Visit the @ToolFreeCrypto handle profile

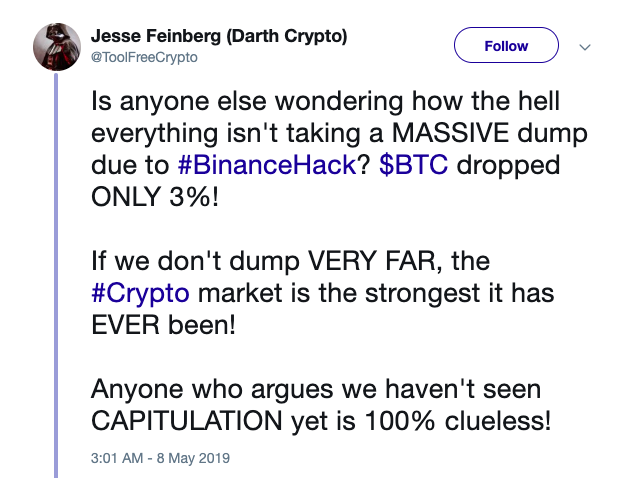(x=144, y=57)
